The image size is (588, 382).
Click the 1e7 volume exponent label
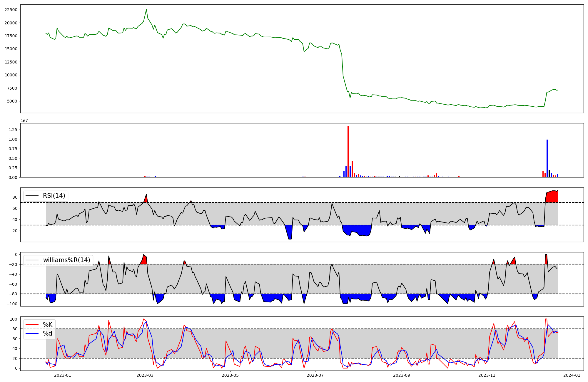tap(24, 120)
